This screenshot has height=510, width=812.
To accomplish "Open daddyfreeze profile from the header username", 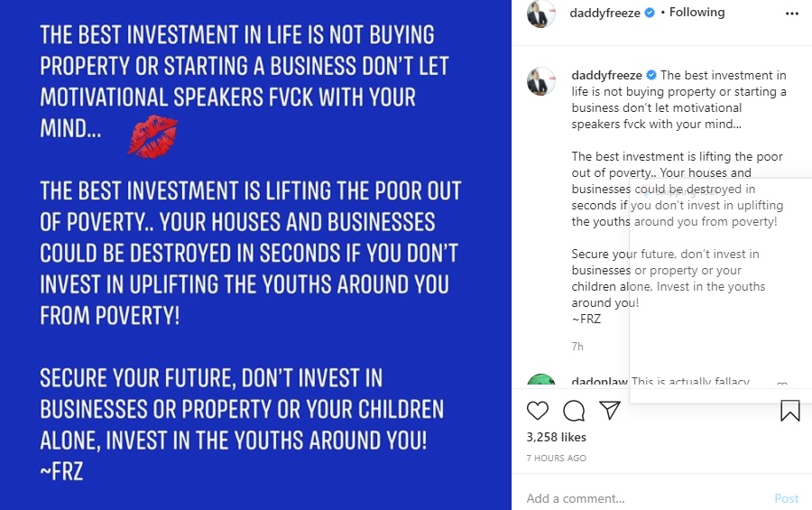I will coord(605,13).
